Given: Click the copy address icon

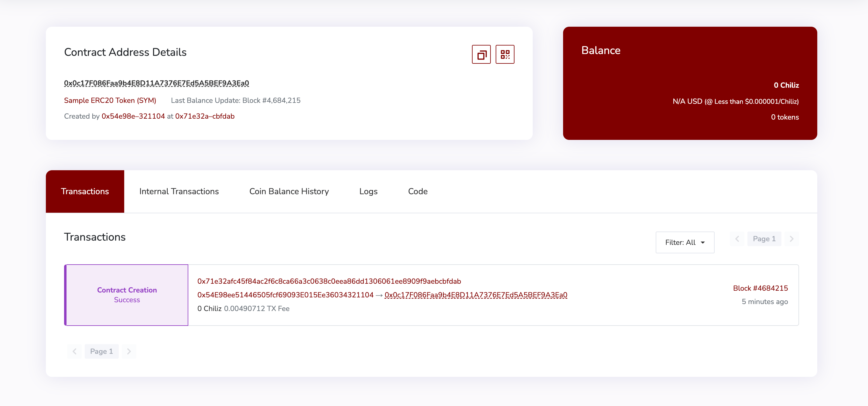Looking at the screenshot, I should click(x=481, y=54).
